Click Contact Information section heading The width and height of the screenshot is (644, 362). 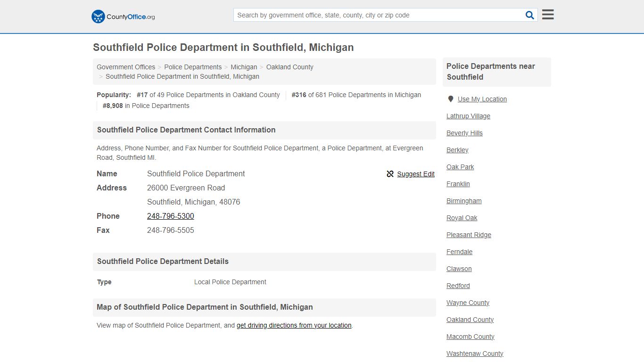186,130
